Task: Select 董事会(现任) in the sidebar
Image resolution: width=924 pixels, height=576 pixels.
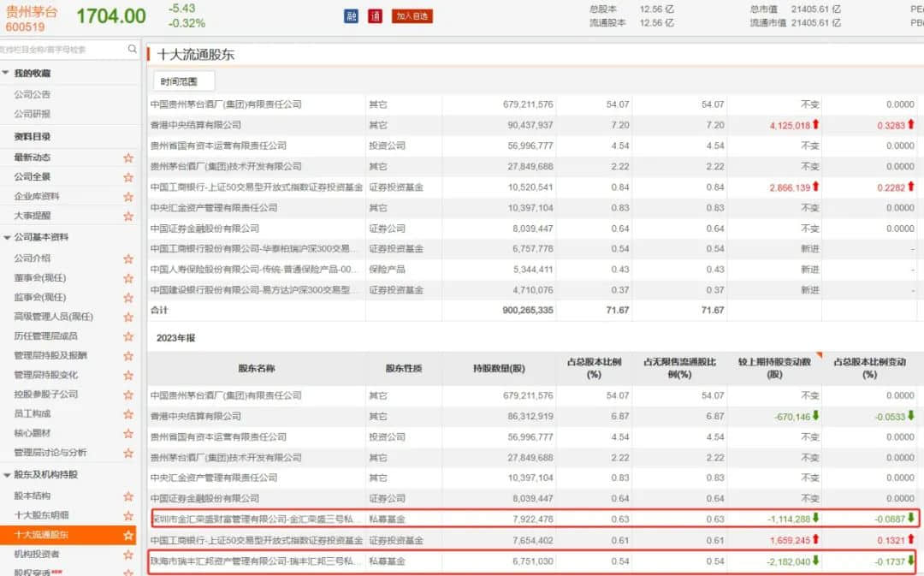Action: 40,277
